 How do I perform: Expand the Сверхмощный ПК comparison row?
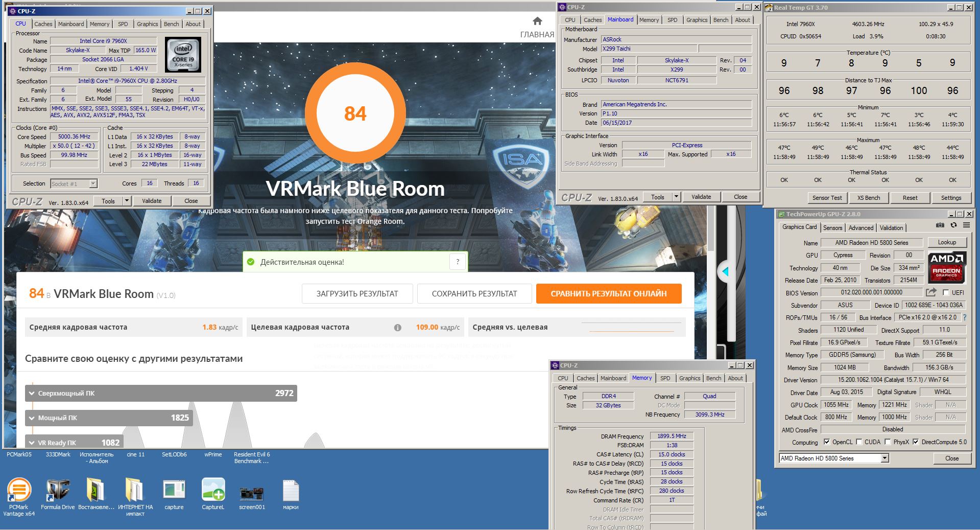click(161, 393)
